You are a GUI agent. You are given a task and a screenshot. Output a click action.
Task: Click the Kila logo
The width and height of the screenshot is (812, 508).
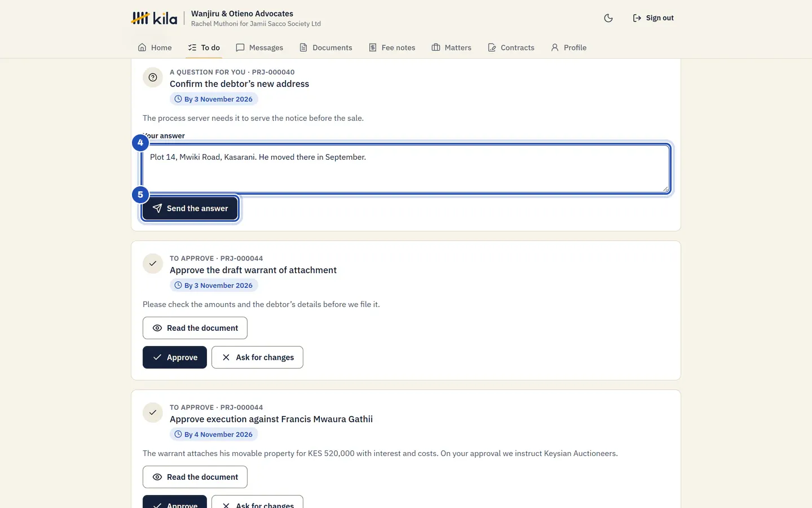154,18
